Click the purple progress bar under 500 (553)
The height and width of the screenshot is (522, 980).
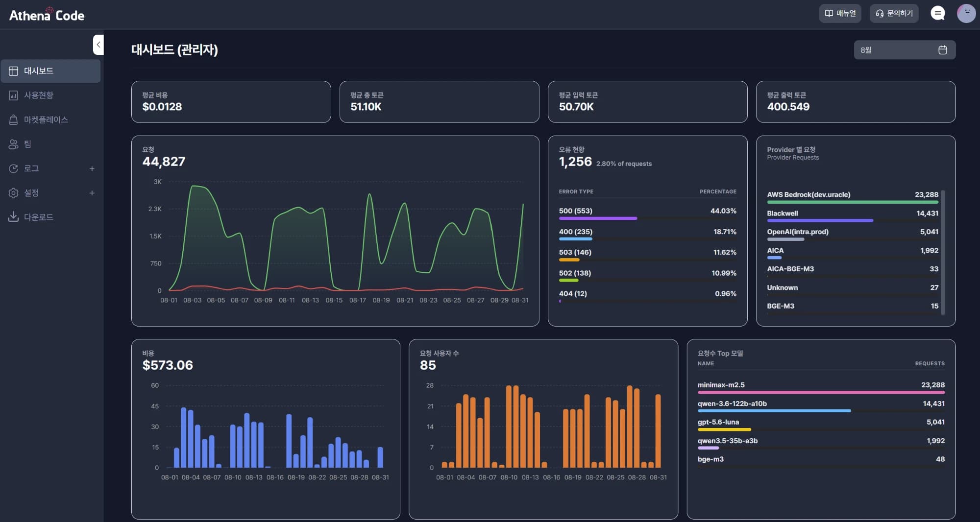pos(598,218)
